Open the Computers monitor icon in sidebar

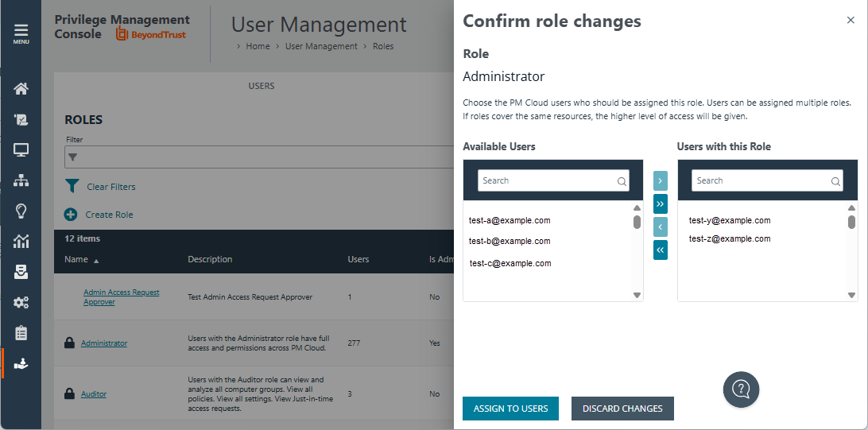tap(21, 150)
